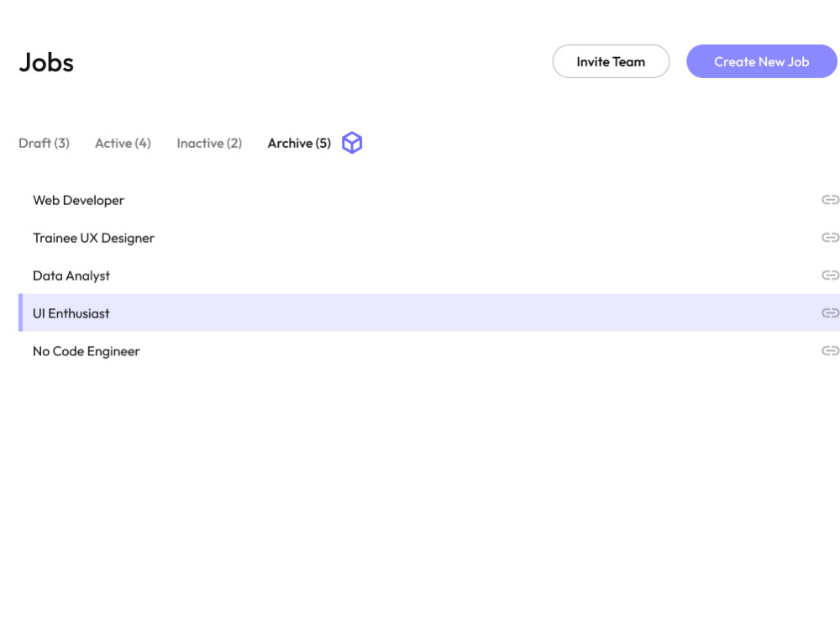Click the link icon in the highlighted UI Enthusiast row
Screen dimensions: 840x630
click(x=831, y=313)
